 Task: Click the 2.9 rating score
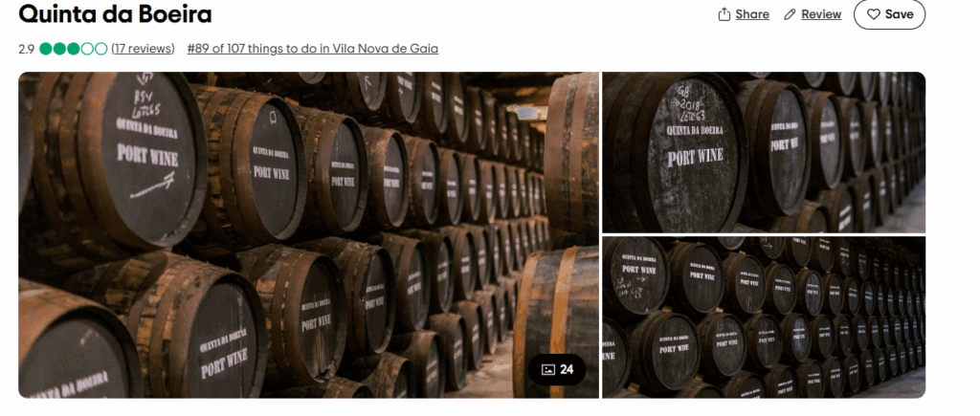(26, 49)
